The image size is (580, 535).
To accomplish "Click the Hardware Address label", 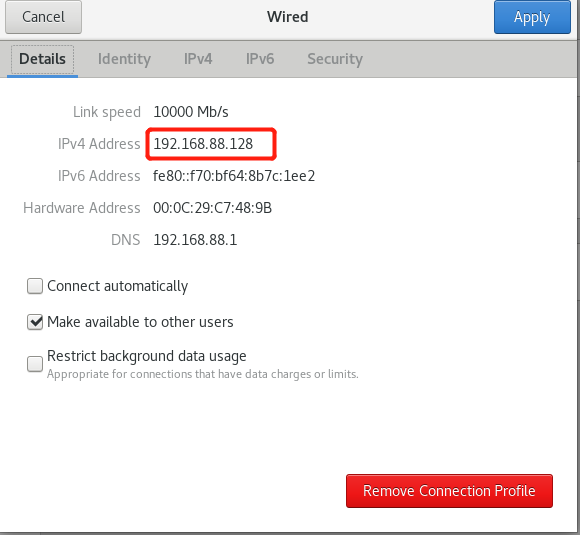I will click(82, 208).
